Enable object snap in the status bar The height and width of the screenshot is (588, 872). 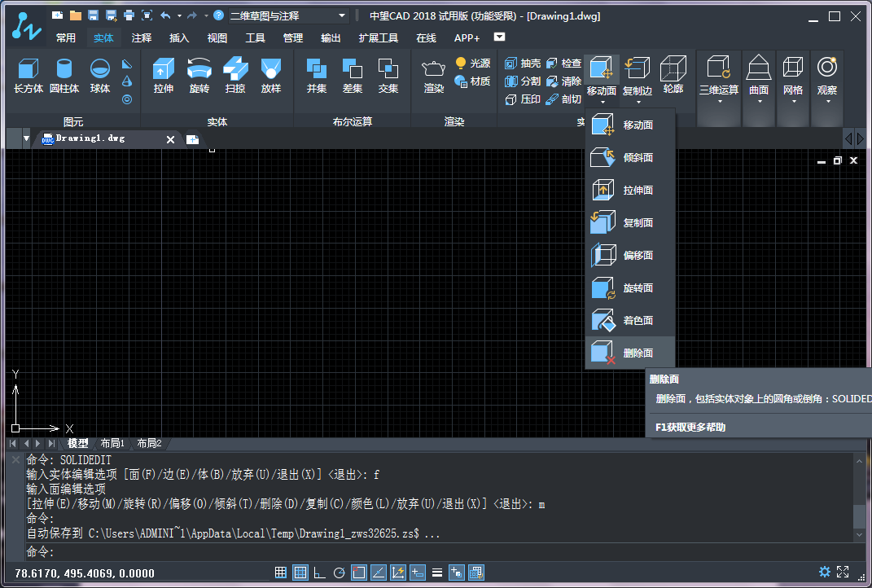coord(358,573)
